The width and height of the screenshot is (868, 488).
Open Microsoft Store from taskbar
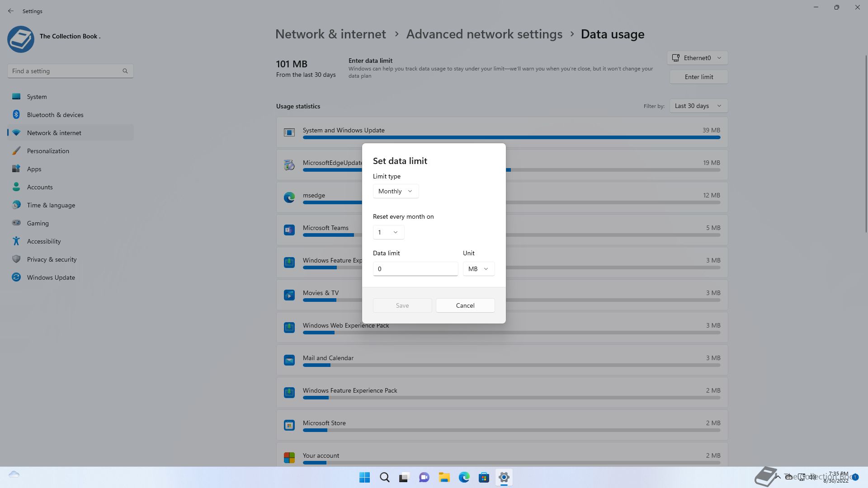click(484, 477)
